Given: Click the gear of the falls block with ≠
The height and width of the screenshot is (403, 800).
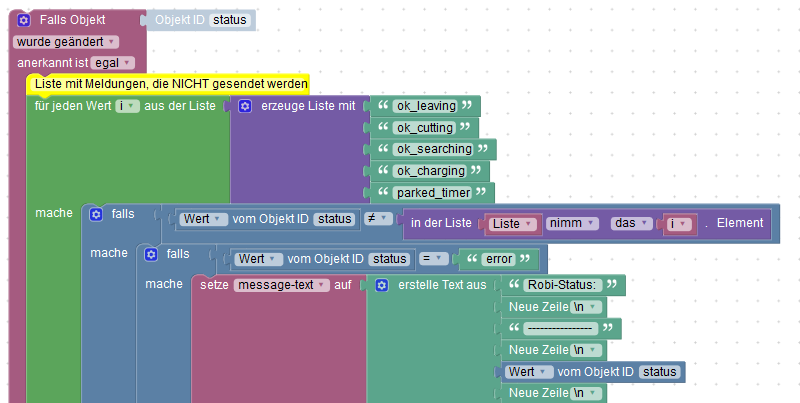Looking at the screenshot, I should (96, 214).
